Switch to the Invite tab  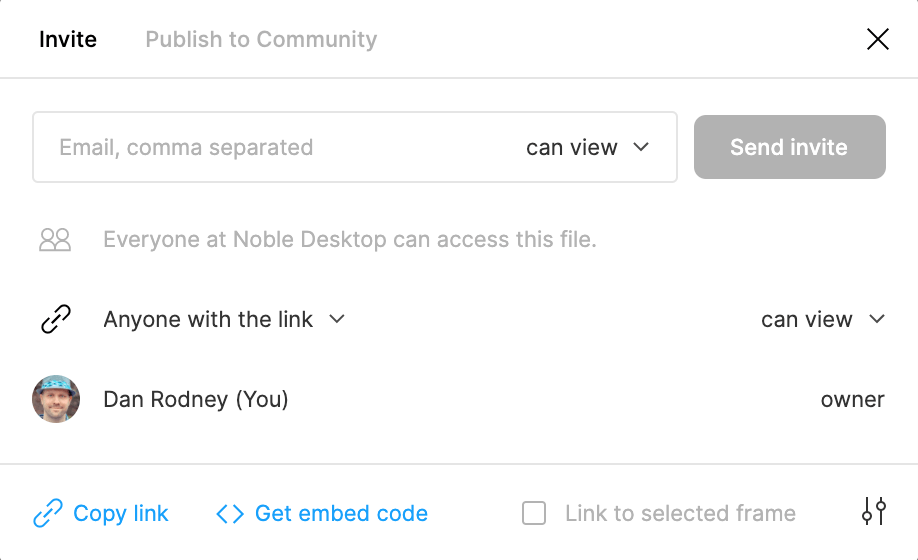coord(68,40)
